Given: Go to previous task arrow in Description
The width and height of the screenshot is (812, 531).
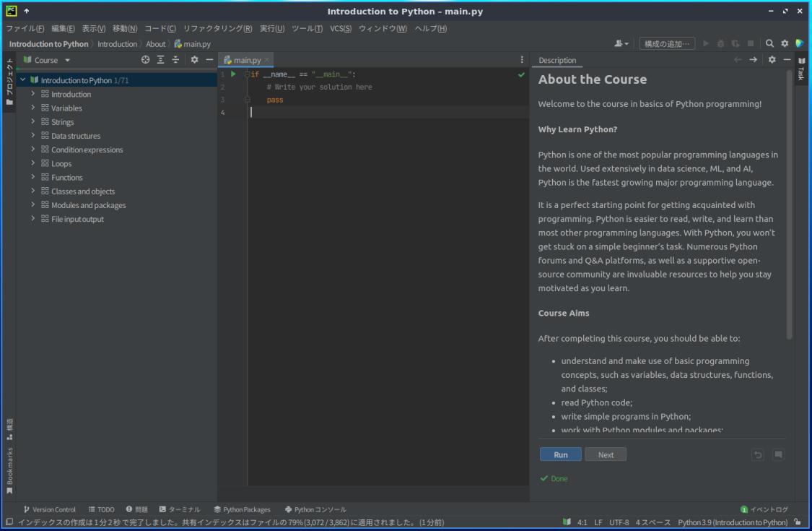Looking at the screenshot, I should pyautogui.click(x=738, y=60).
